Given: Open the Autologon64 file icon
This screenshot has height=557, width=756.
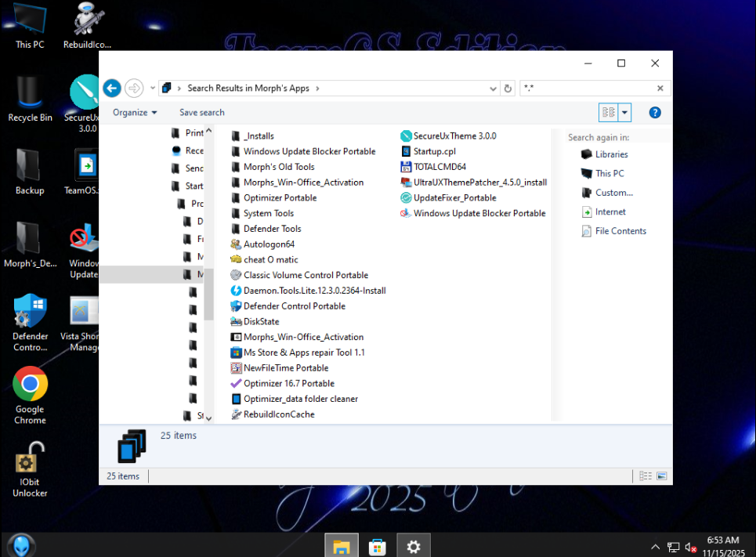Looking at the screenshot, I should (236, 244).
